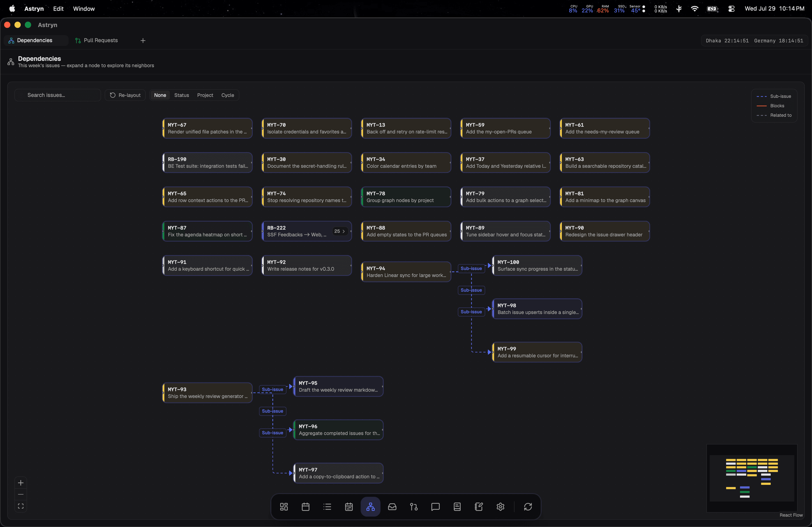This screenshot has height=527, width=812.
Task: Select the MYT-97 copy-to-clipboard action node
Action: coord(339,473)
